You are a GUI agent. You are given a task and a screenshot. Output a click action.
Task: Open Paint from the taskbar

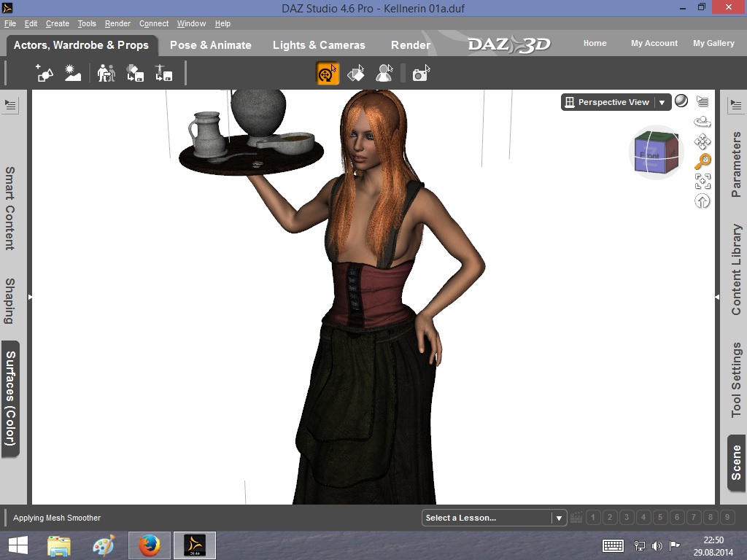[104, 545]
